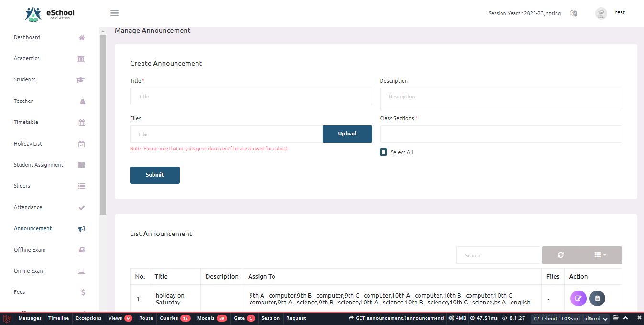644x325 pixels.
Task: Edit the holiday on Saturday announcement
Action: (x=579, y=299)
